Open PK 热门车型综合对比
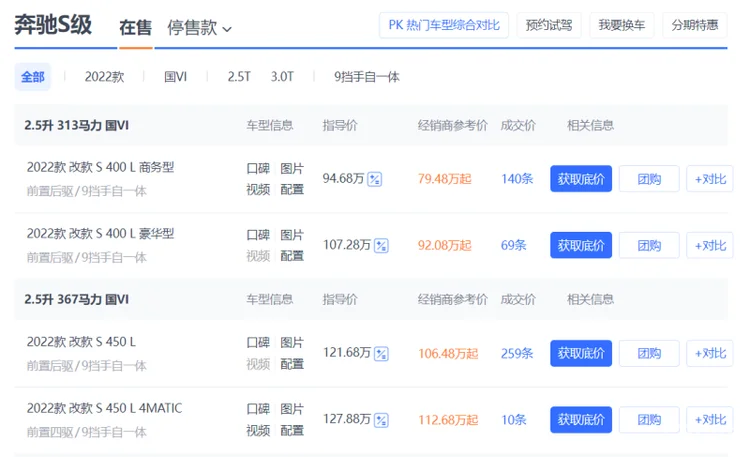750x457 pixels. (444, 25)
